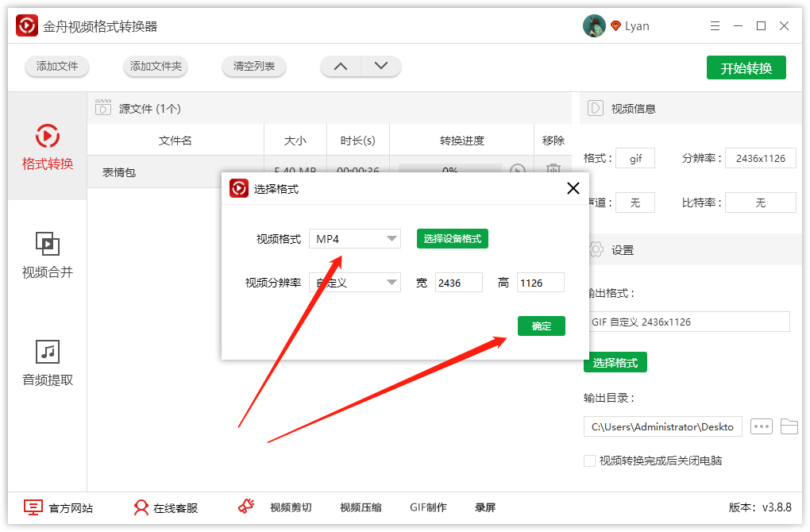Open 录屏 screen recording link
The image size is (810, 532).
click(485, 507)
